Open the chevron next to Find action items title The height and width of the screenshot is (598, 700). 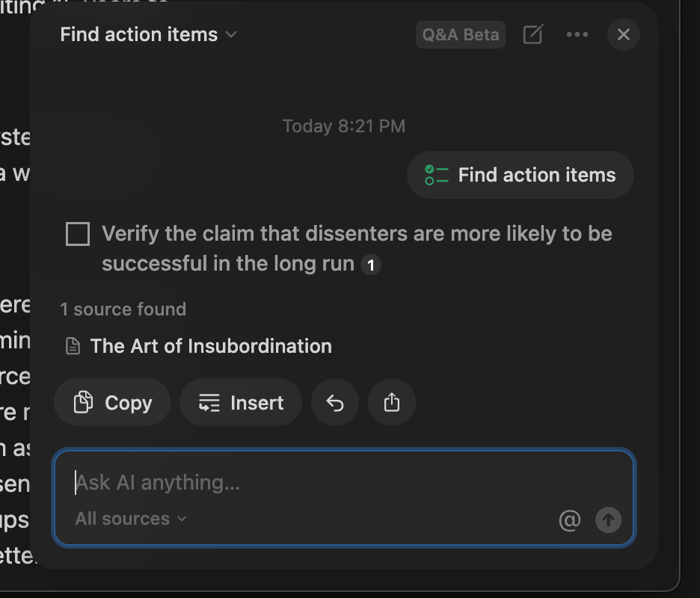(231, 34)
